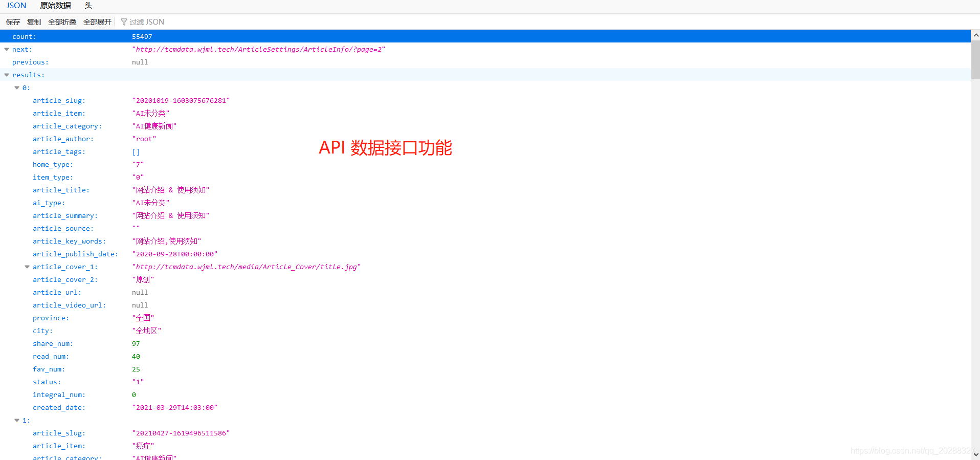Screen dimensions: 980x460
Task: Click article_author value root
Action: point(144,139)
